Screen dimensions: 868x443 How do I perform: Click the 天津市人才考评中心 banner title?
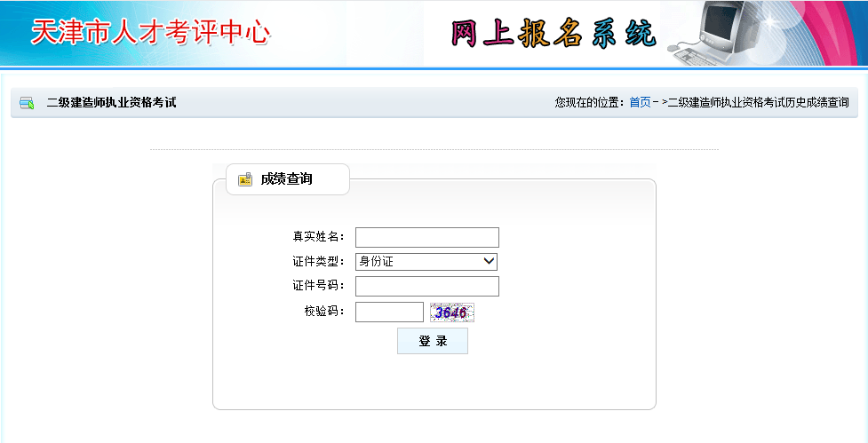click(x=150, y=32)
